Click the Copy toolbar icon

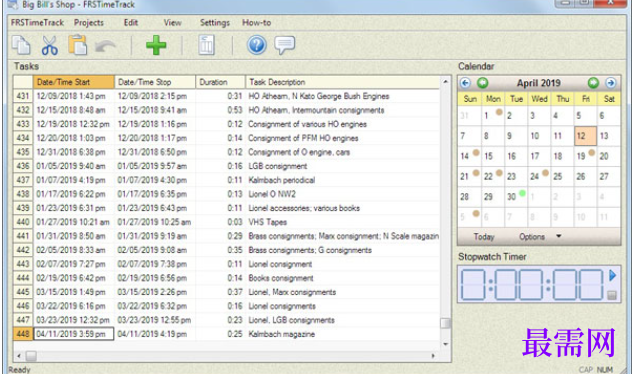pos(21,45)
